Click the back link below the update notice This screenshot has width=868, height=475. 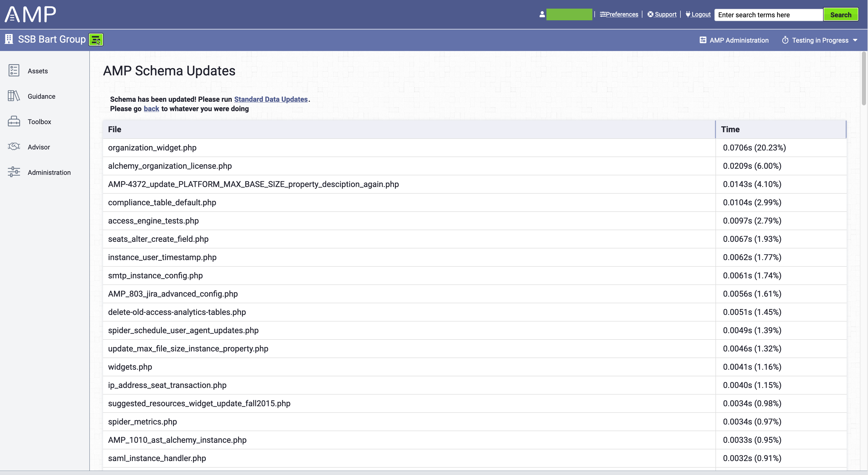click(x=151, y=109)
